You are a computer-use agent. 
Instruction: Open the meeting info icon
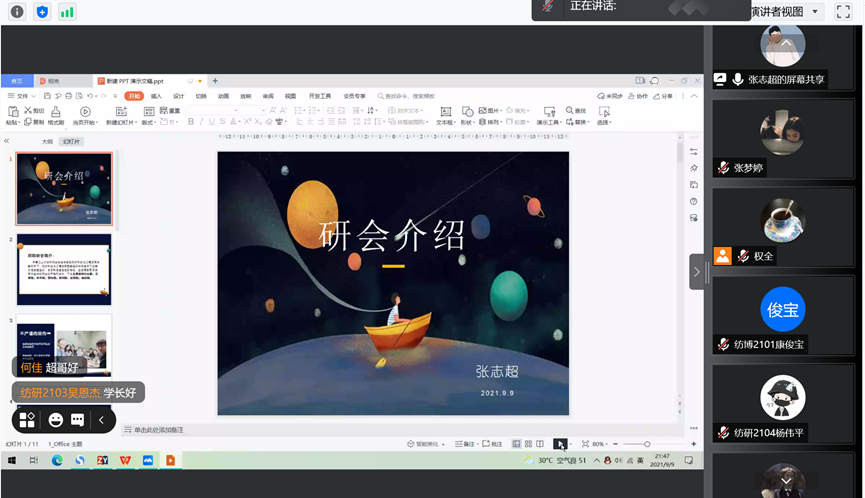click(17, 12)
